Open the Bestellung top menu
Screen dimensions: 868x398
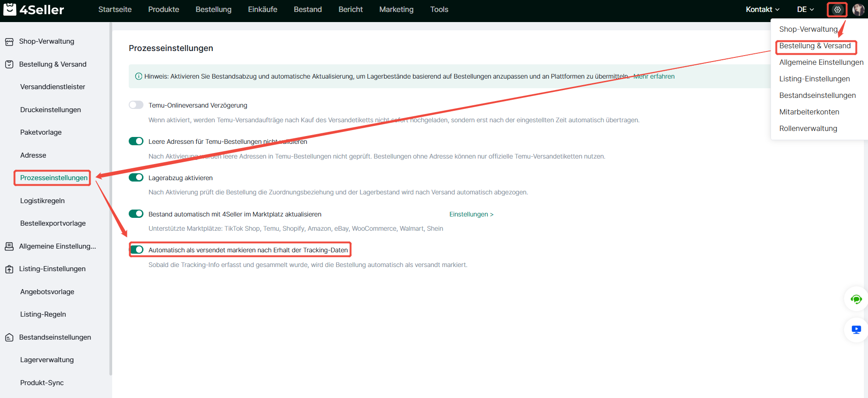213,9
